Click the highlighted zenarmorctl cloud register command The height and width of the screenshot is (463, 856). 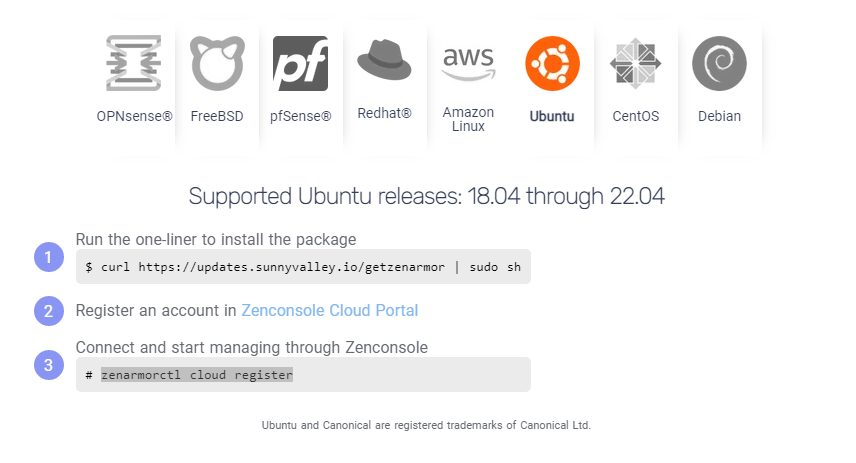click(x=197, y=375)
